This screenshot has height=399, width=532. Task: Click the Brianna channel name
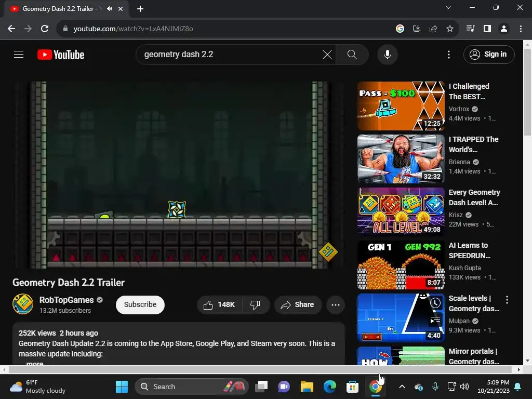(459, 162)
